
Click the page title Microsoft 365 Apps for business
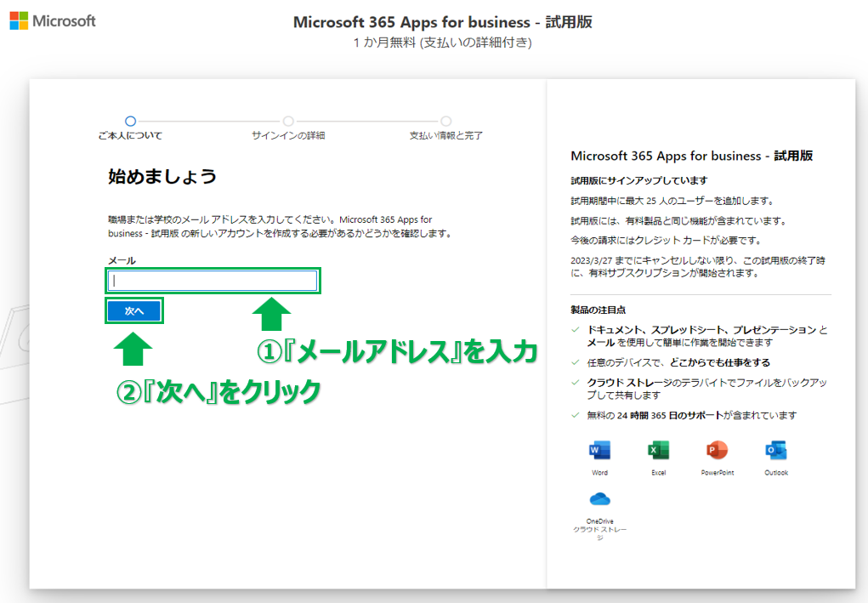(442, 22)
